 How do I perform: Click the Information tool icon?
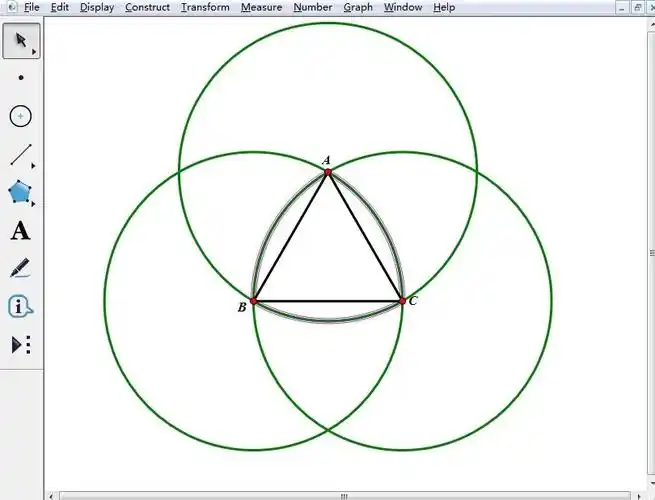point(21,306)
